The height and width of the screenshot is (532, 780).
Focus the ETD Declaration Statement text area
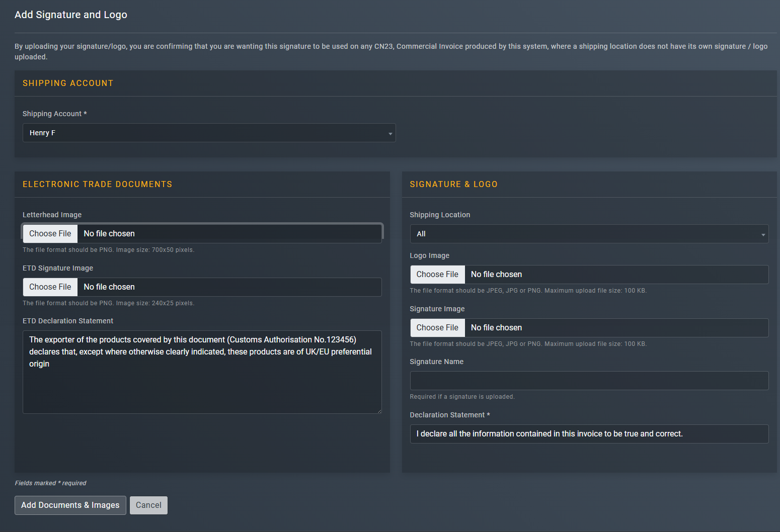coord(202,372)
